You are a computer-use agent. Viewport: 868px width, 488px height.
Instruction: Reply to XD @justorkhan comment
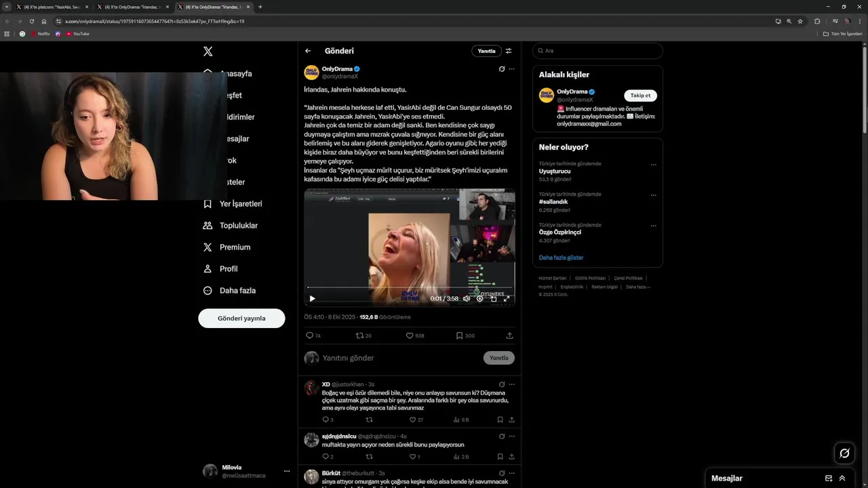(x=328, y=420)
